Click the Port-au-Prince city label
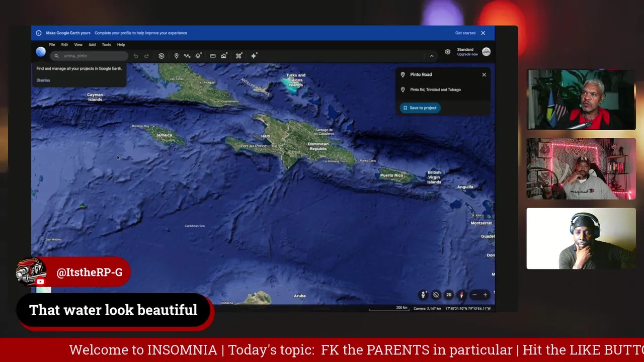Image resolution: width=644 pixels, height=362 pixels. (x=254, y=146)
